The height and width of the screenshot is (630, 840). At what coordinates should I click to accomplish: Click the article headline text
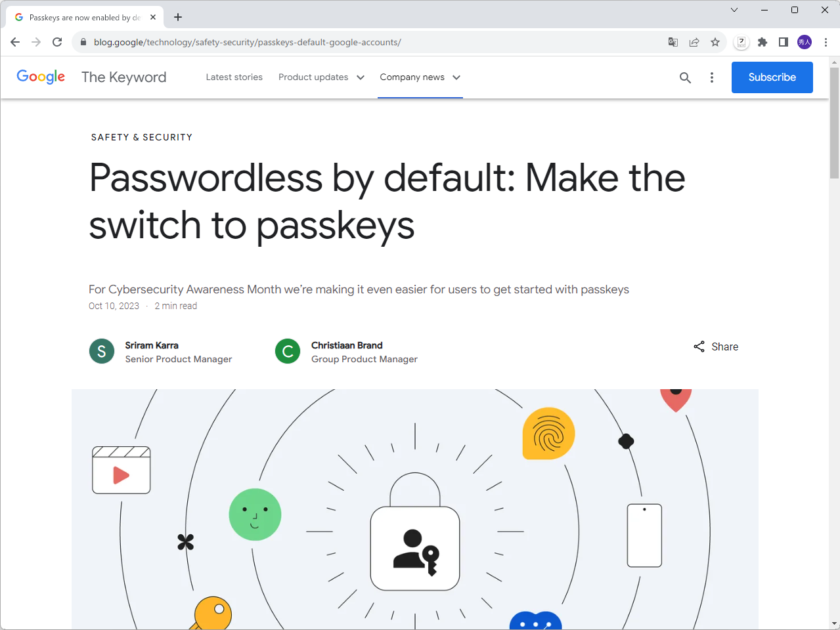pyautogui.click(x=387, y=201)
